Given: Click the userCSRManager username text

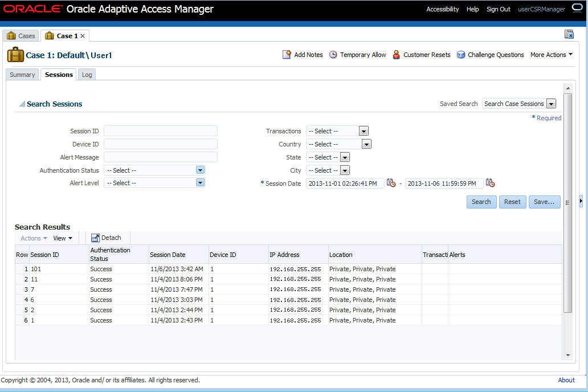Looking at the screenshot, I should [x=541, y=9].
